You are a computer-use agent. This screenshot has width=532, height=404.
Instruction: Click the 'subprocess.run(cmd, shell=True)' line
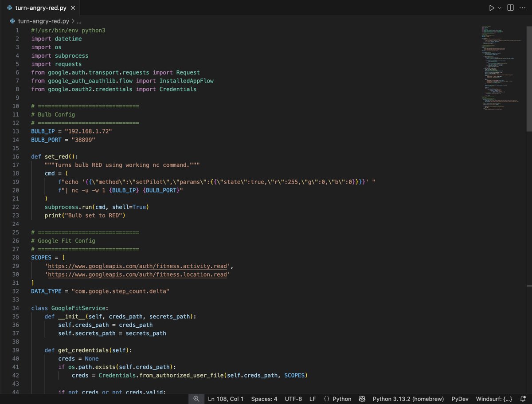[x=97, y=207]
